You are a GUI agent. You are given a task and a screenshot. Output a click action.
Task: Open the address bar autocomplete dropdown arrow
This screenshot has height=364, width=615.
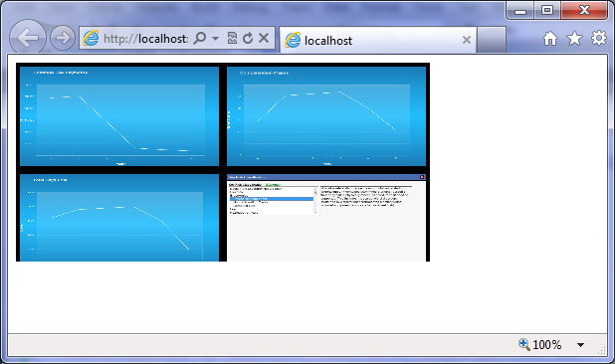pyautogui.click(x=215, y=39)
